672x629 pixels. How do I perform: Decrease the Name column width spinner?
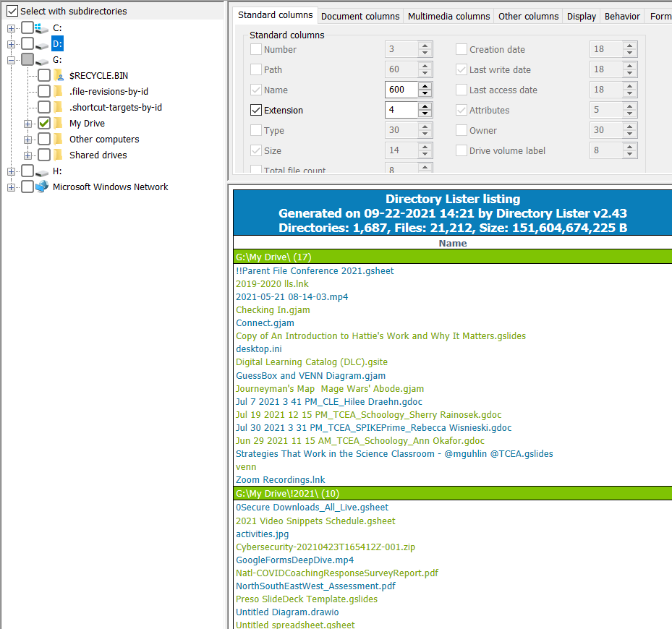click(425, 94)
